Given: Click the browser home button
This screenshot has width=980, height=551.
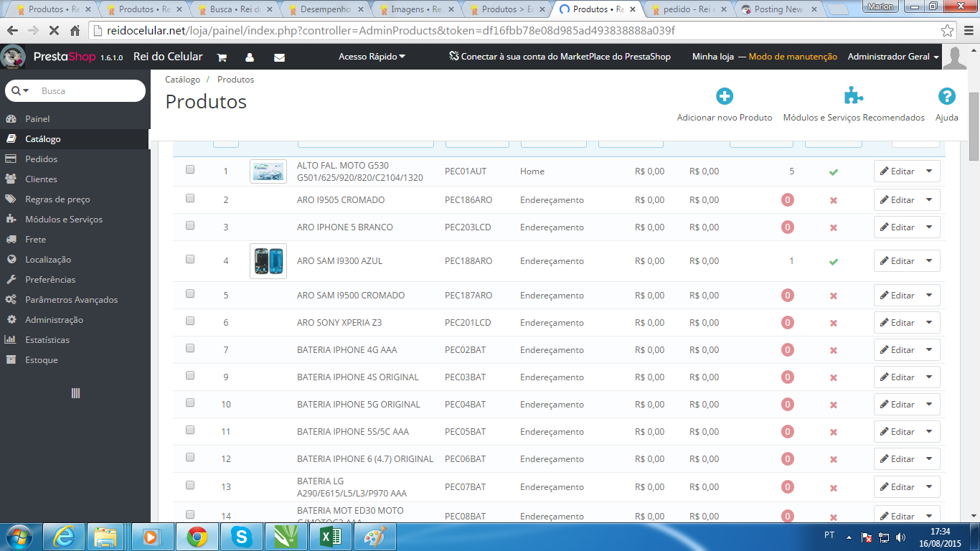Looking at the screenshot, I should click(x=75, y=32).
